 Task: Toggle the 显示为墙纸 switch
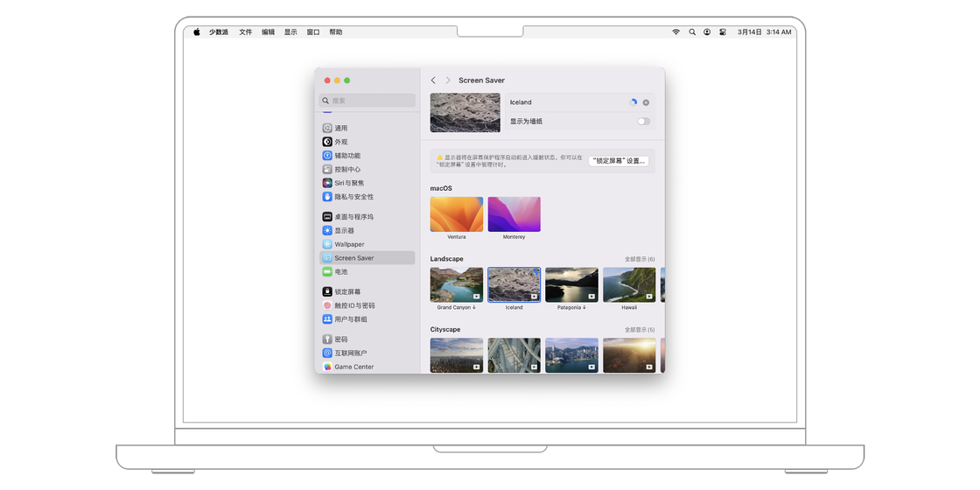pos(644,122)
